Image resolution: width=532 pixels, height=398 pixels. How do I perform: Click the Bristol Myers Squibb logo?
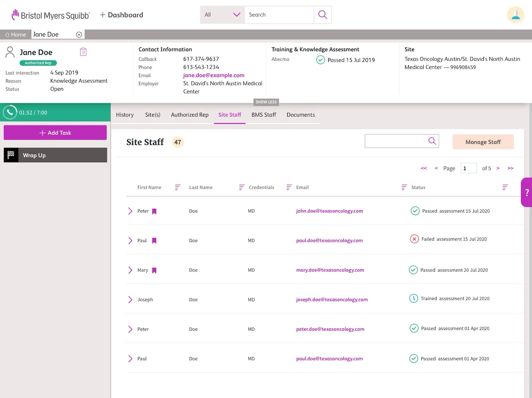click(51, 15)
